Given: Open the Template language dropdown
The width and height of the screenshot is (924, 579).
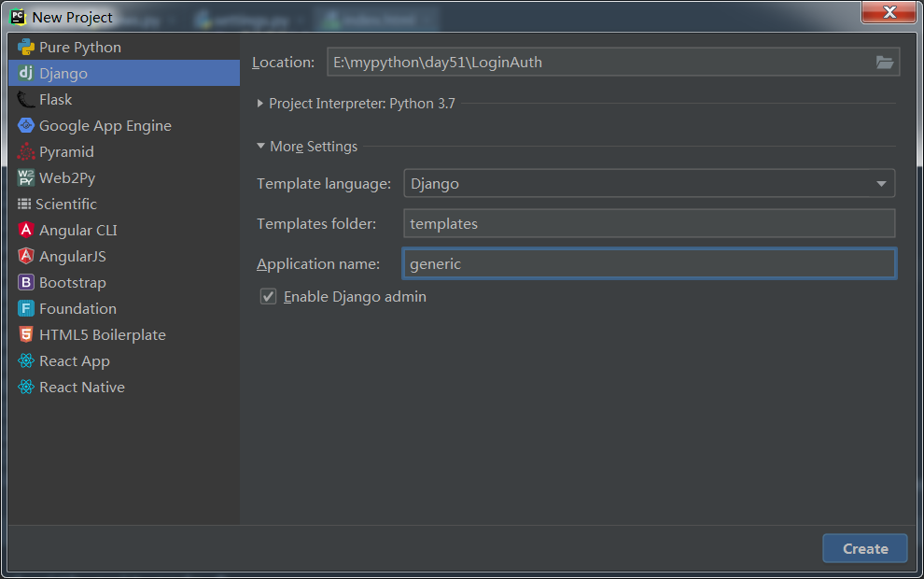Looking at the screenshot, I should tap(650, 183).
